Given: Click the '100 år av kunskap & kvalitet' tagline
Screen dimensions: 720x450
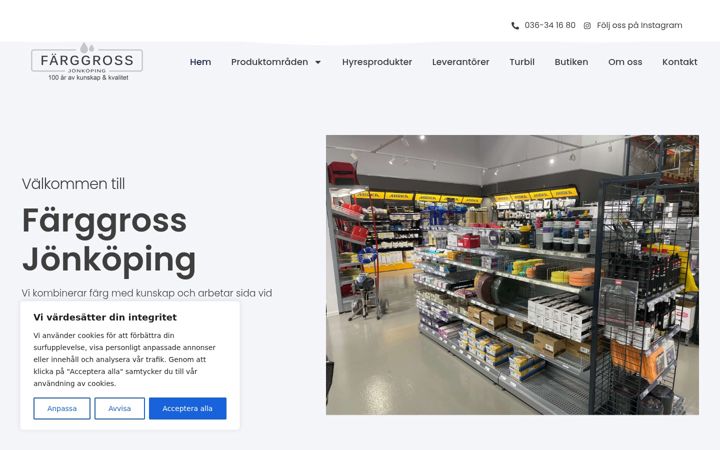Looking at the screenshot, I should (88, 78).
